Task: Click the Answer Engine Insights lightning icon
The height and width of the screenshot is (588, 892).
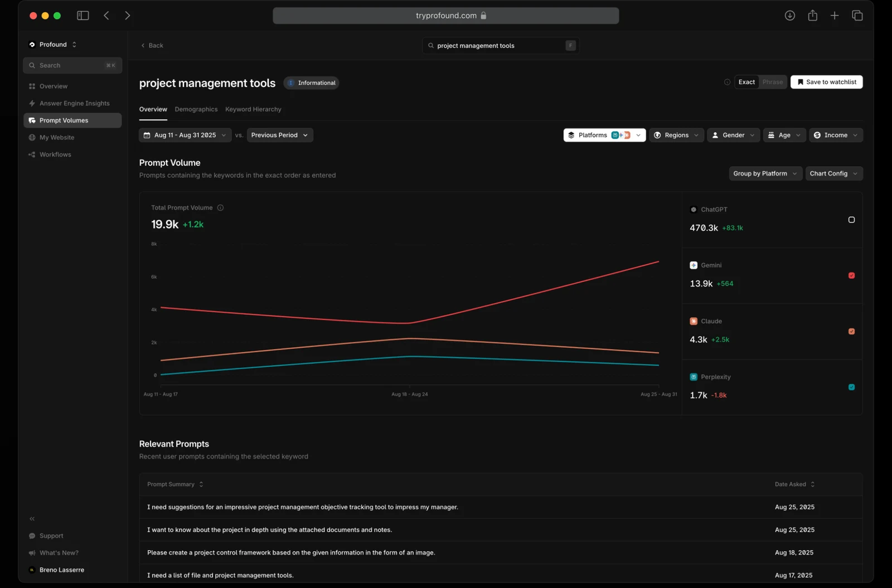Action: 32,103
